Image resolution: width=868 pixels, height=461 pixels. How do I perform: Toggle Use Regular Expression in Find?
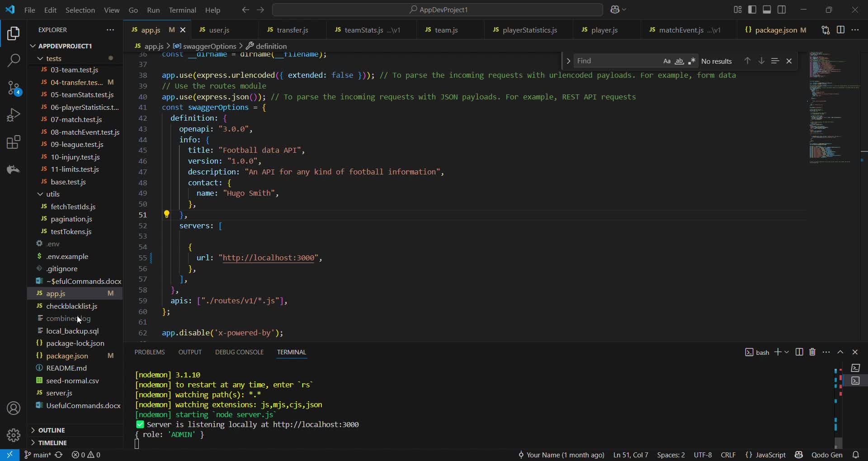tap(692, 61)
